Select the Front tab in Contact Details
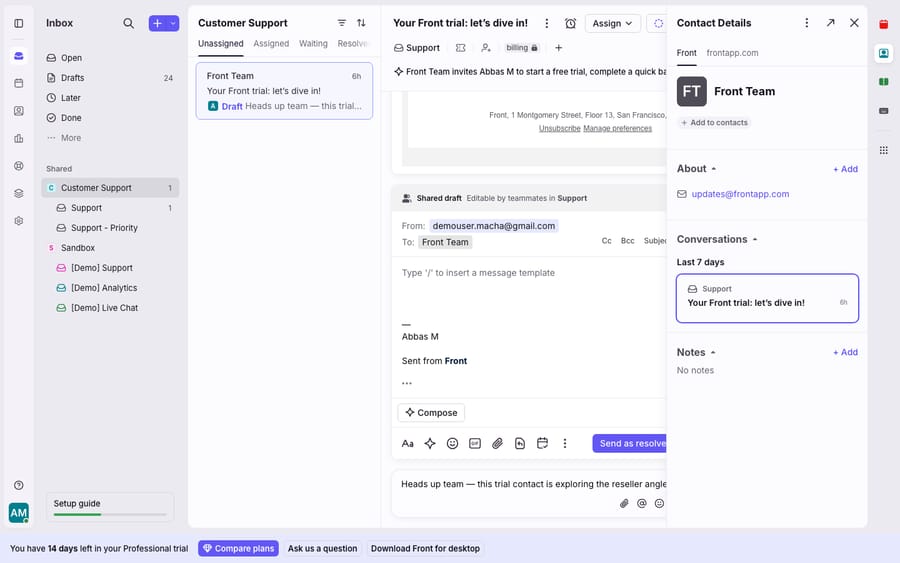The width and height of the screenshot is (900, 563). pos(686,53)
